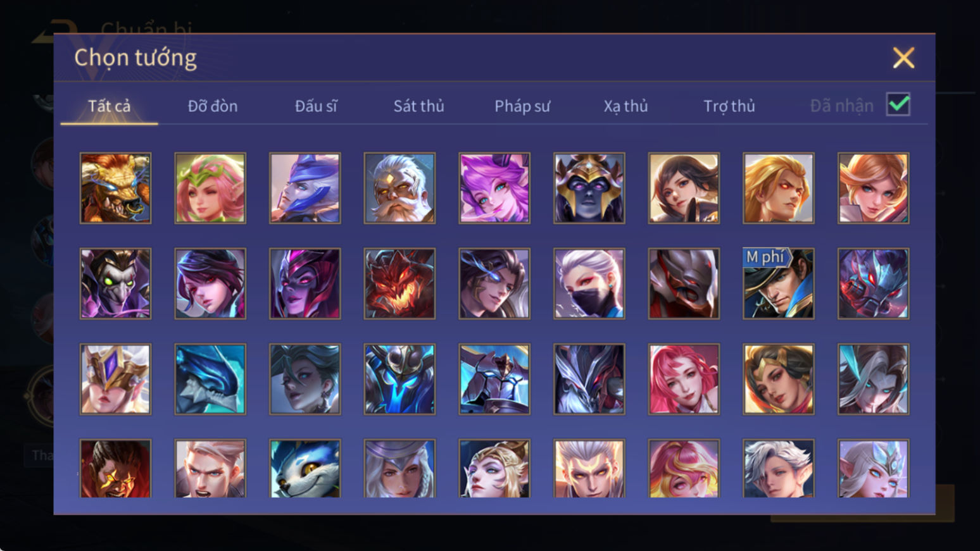Pick the pink-haired elf with green leaf crown
This screenshot has width=980, height=551.
pos(210,188)
